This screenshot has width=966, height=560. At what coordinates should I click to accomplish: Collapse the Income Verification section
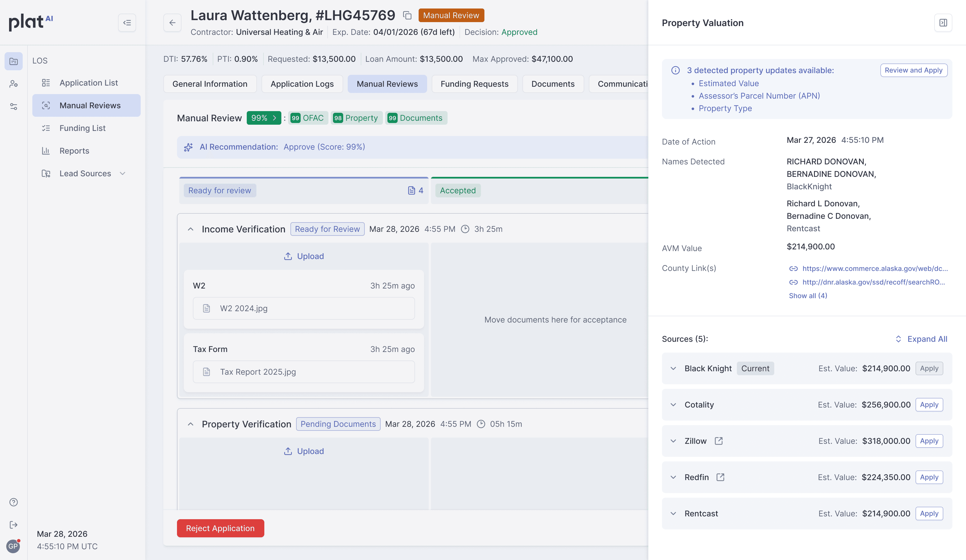[x=191, y=229]
